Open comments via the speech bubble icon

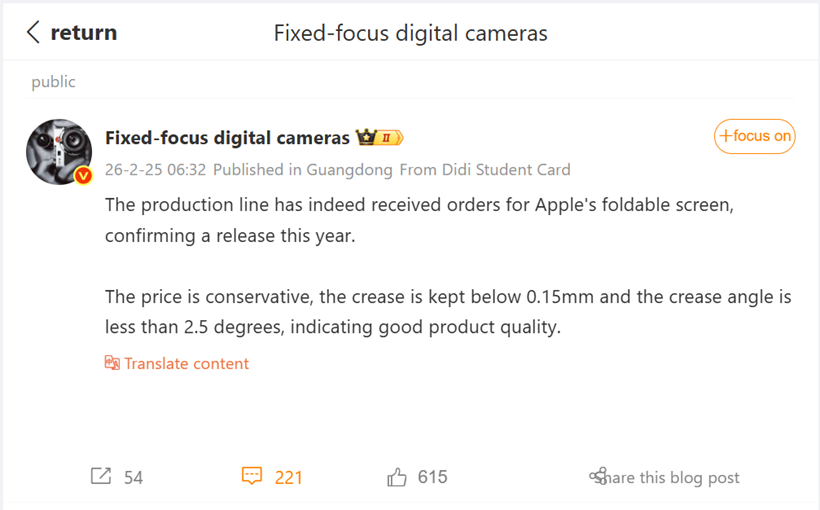[x=252, y=477]
